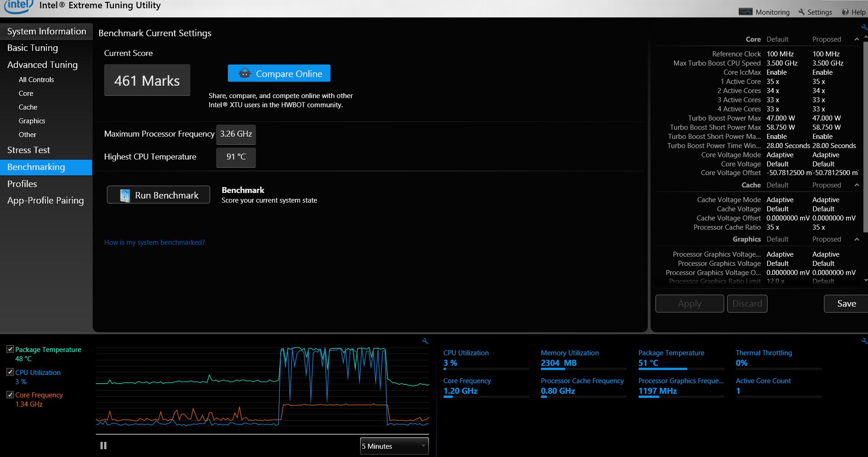Open Benchmarking section
Image resolution: width=868 pixels, height=457 pixels.
coord(46,167)
